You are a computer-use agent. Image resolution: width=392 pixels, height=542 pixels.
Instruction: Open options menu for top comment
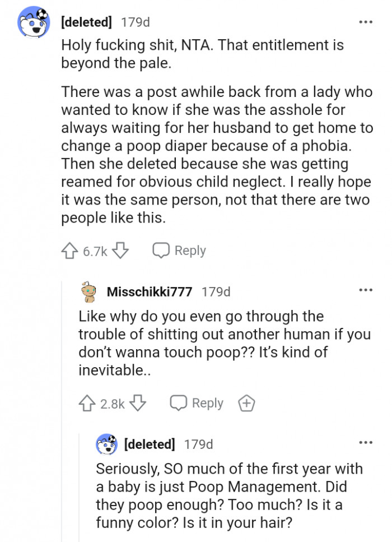pos(366,22)
